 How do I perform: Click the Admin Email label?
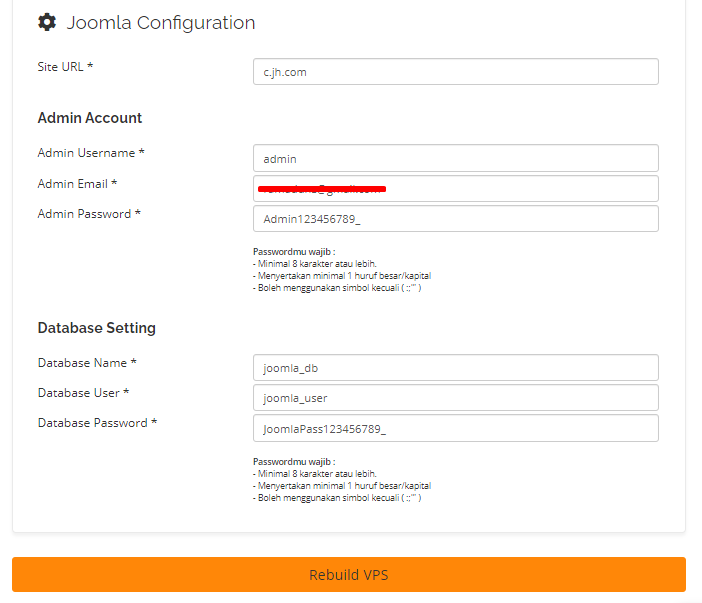tap(77, 184)
